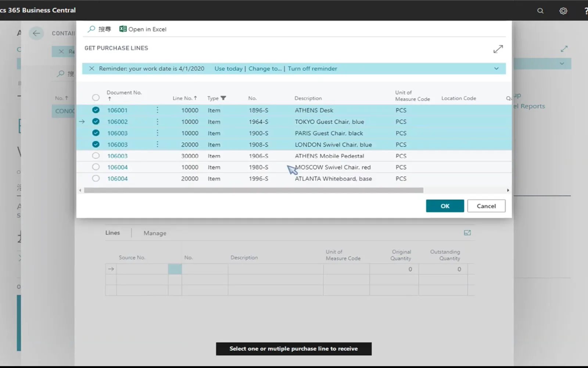Click the Description cell in the first Lines row

tap(276, 269)
